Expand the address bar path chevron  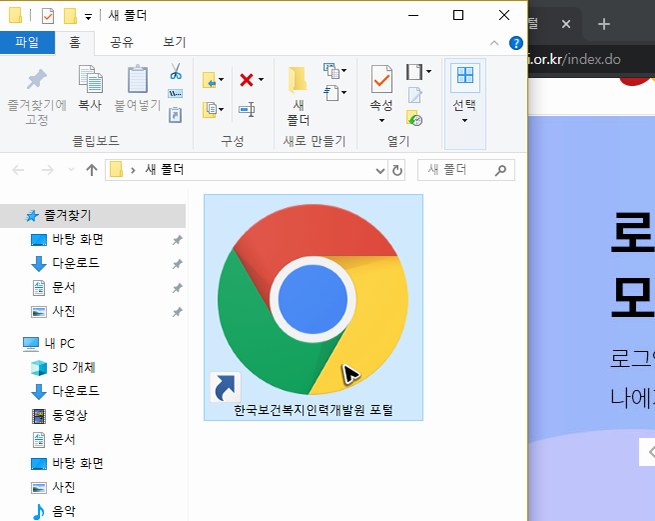133,170
